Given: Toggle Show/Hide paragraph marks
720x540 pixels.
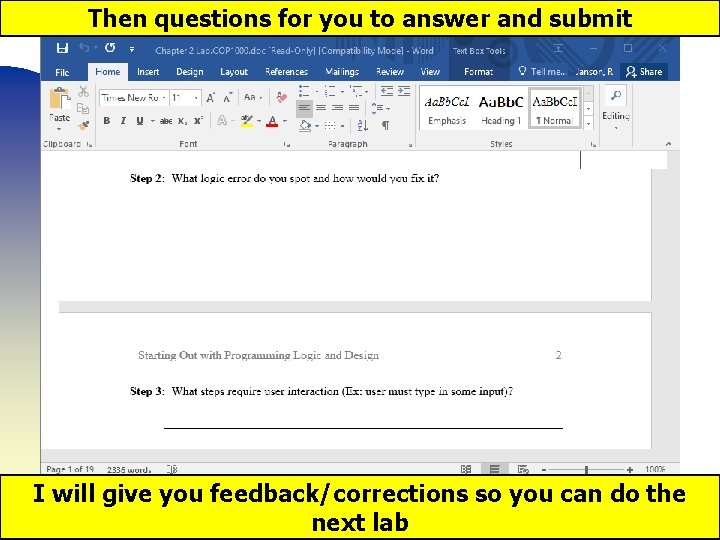Looking at the screenshot, I should click(386, 125).
